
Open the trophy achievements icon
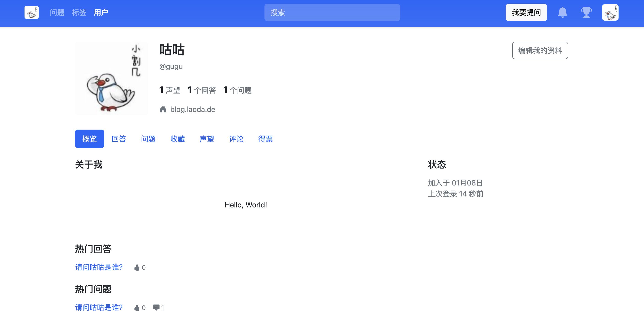point(586,13)
